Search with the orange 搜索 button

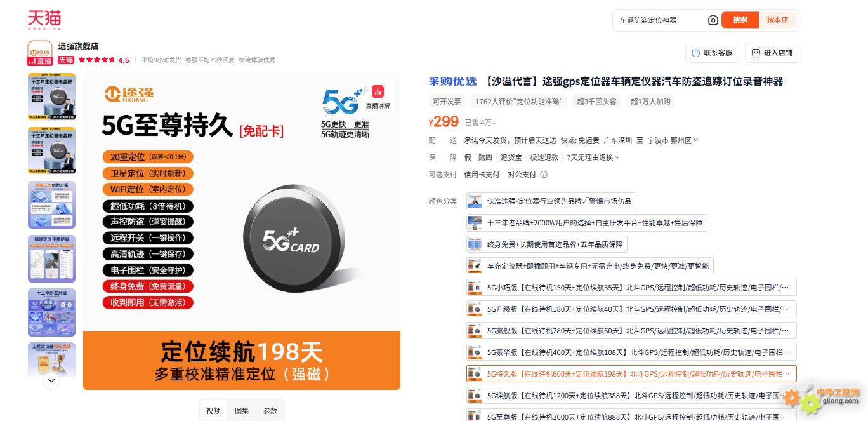740,20
